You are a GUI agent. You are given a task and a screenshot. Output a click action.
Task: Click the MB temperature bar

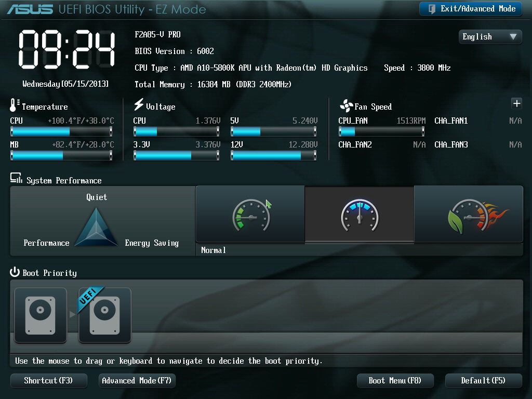point(61,155)
